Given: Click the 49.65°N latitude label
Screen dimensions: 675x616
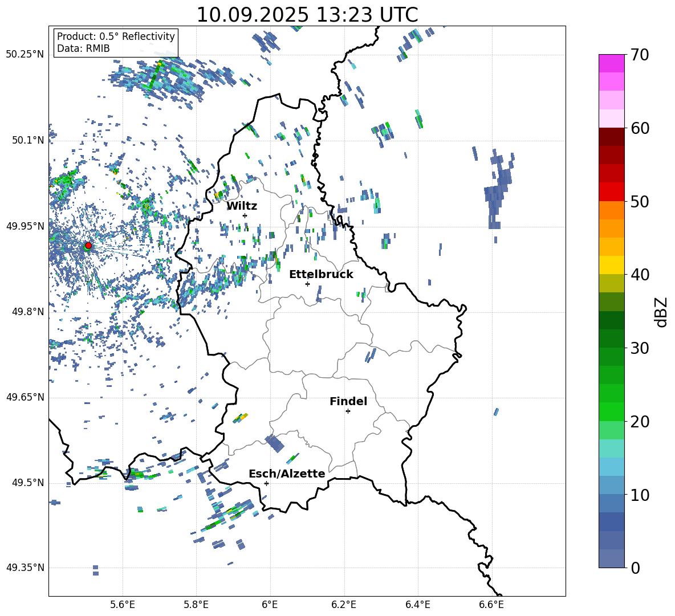Looking at the screenshot, I should [x=25, y=397].
